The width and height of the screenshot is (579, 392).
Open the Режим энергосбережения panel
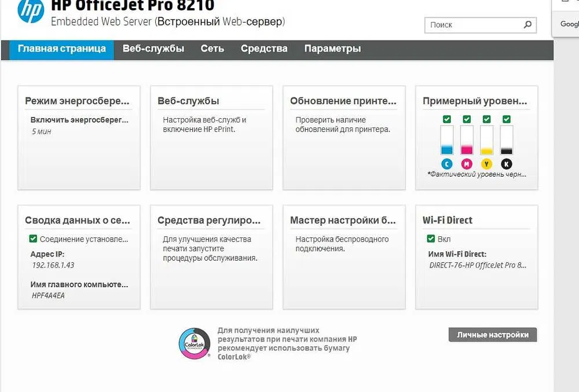[x=79, y=138]
